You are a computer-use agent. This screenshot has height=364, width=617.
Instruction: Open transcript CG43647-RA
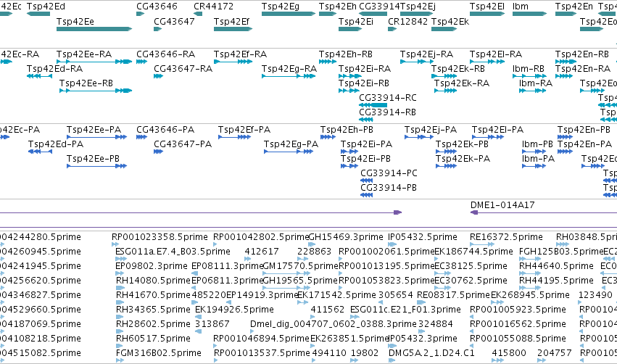click(183, 69)
